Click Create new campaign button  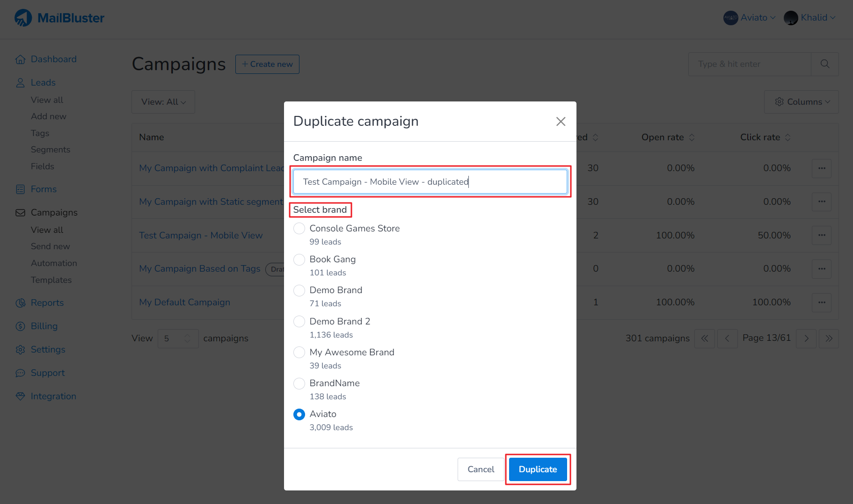tap(267, 64)
